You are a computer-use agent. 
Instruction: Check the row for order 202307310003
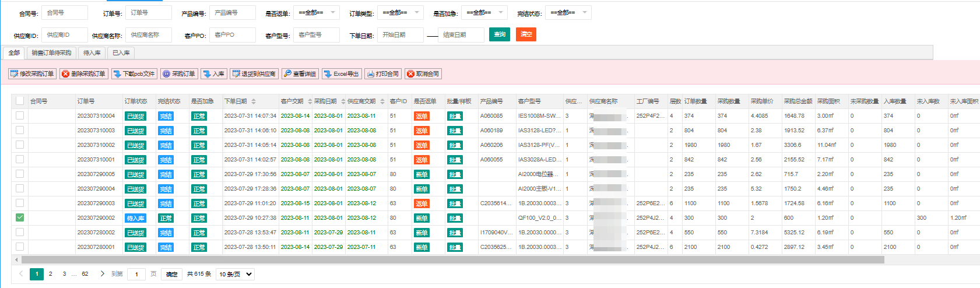pyautogui.click(x=20, y=130)
